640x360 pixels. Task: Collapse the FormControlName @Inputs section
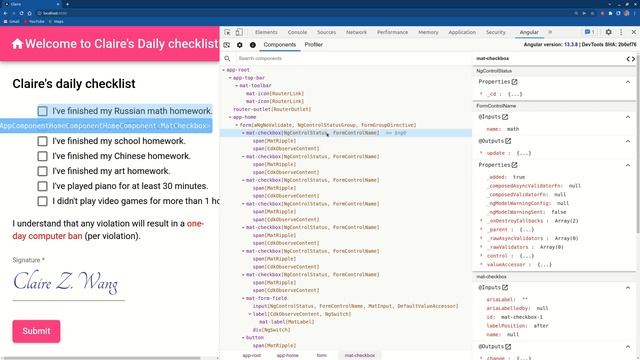pos(628,117)
